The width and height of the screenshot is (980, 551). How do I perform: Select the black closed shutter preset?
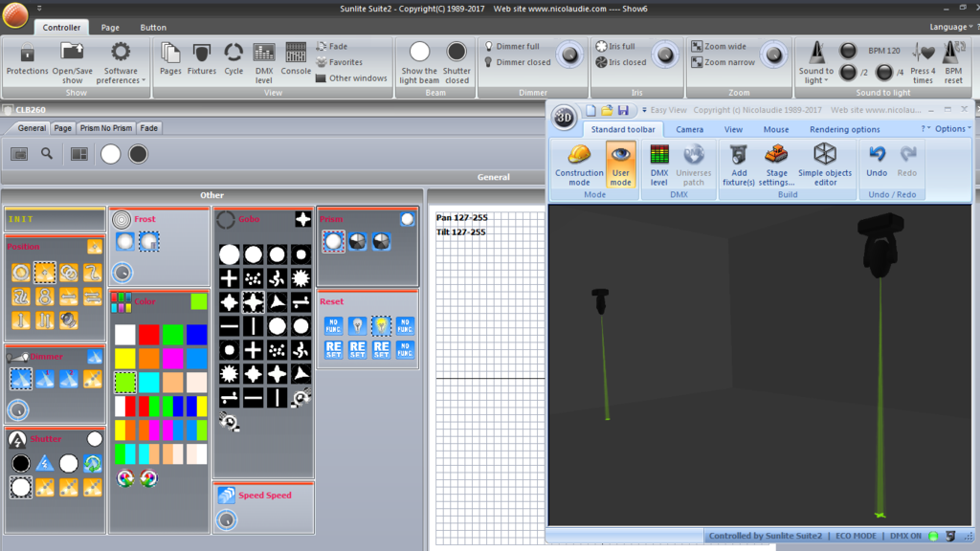(21, 464)
